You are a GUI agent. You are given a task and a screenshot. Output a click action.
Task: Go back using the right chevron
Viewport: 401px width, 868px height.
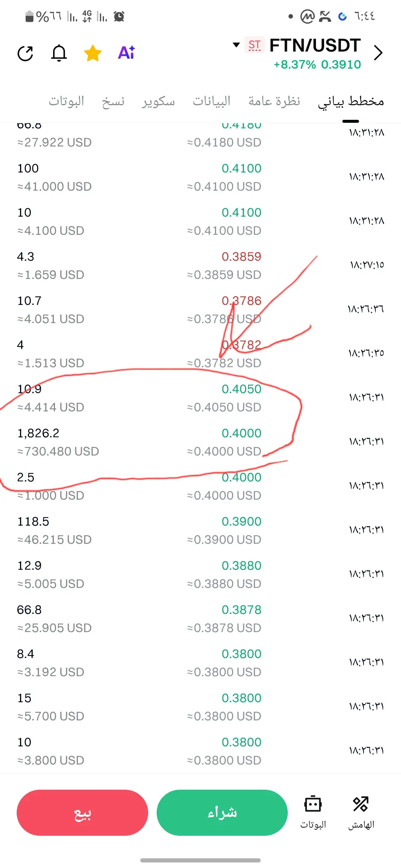378,53
